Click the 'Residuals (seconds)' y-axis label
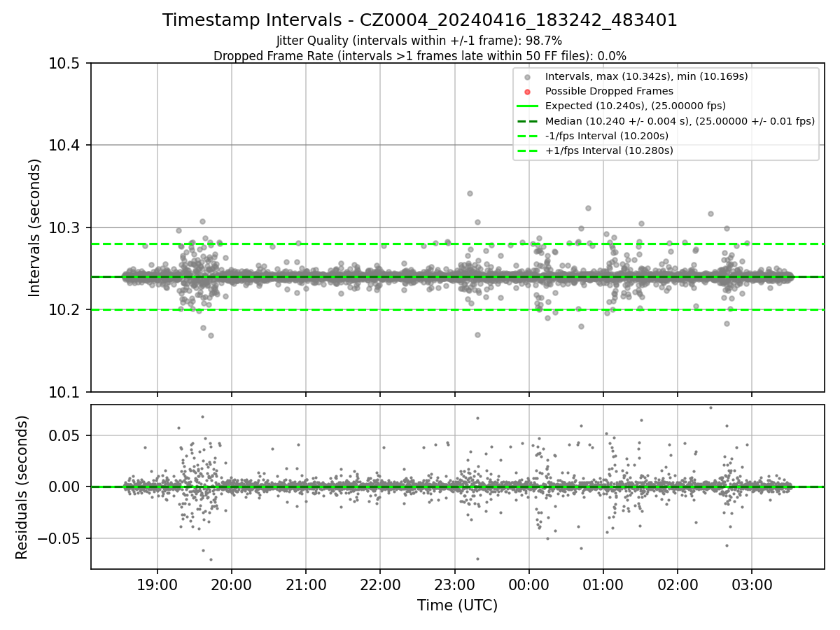This screenshot has height=630, width=840. click(x=22, y=486)
